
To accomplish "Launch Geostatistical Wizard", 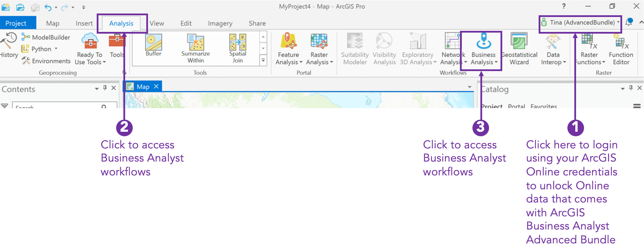I will click(x=519, y=49).
